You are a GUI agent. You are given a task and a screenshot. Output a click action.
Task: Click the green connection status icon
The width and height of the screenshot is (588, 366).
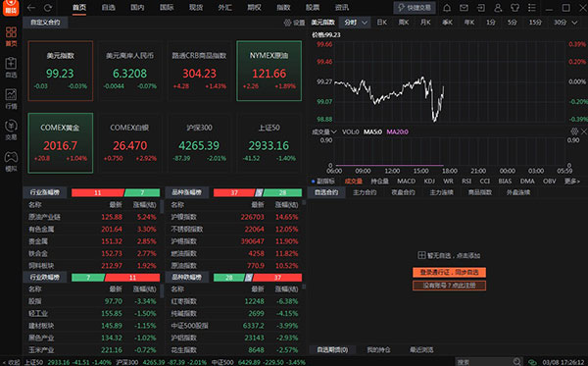pyautogui.click(x=532, y=362)
